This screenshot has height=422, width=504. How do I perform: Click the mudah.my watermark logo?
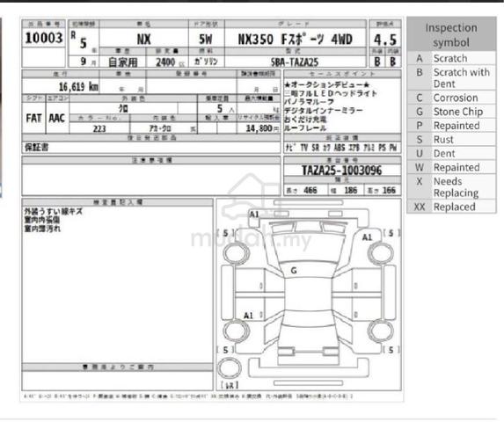pyautogui.click(x=252, y=225)
